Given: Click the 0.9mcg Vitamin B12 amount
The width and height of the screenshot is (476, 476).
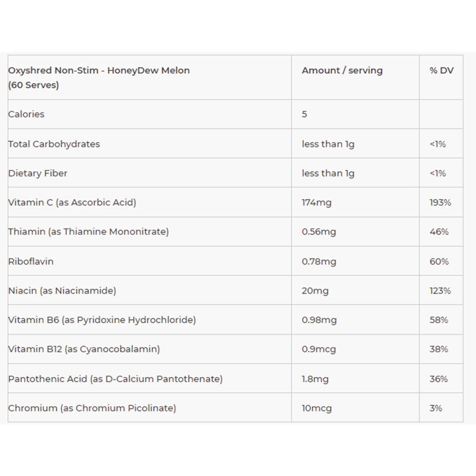Looking at the screenshot, I should [x=319, y=349].
